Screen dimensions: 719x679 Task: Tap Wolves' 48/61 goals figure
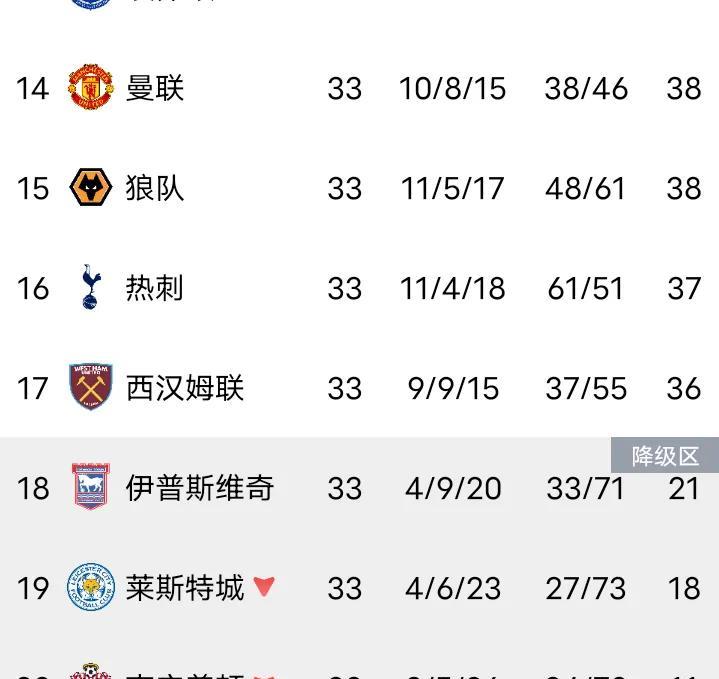point(585,188)
